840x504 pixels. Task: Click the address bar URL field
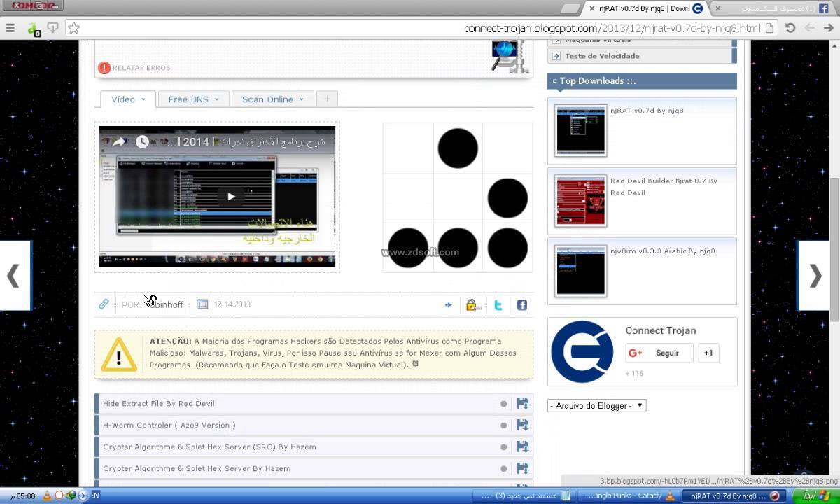tap(420, 28)
